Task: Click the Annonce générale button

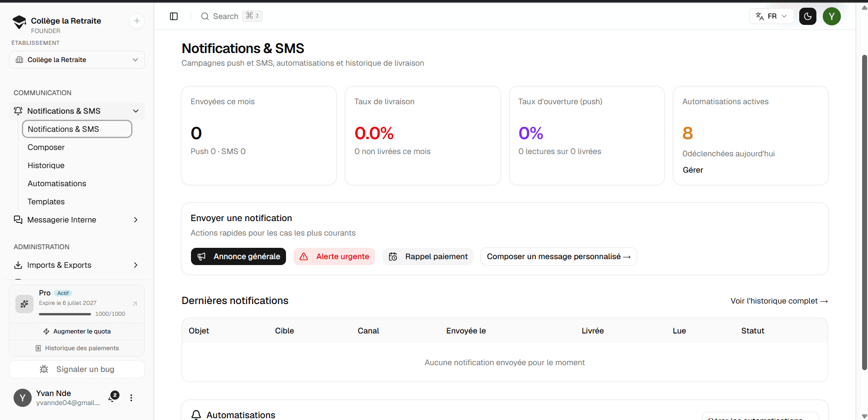Action: pos(238,256)
